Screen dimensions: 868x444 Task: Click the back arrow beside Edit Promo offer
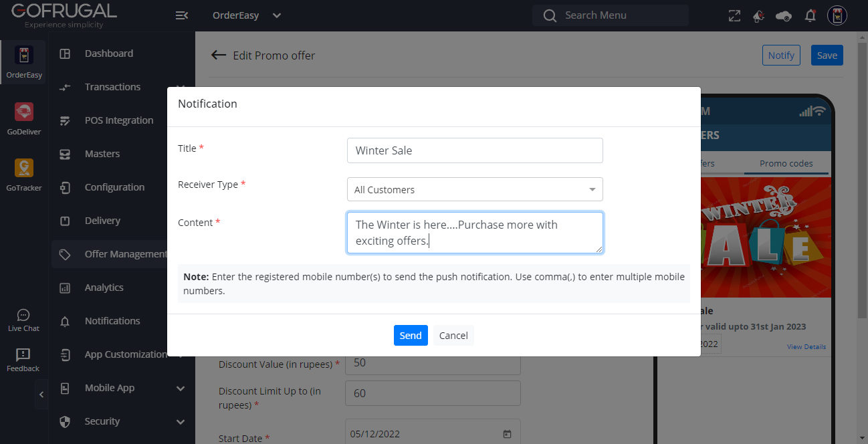pos(218,55)
